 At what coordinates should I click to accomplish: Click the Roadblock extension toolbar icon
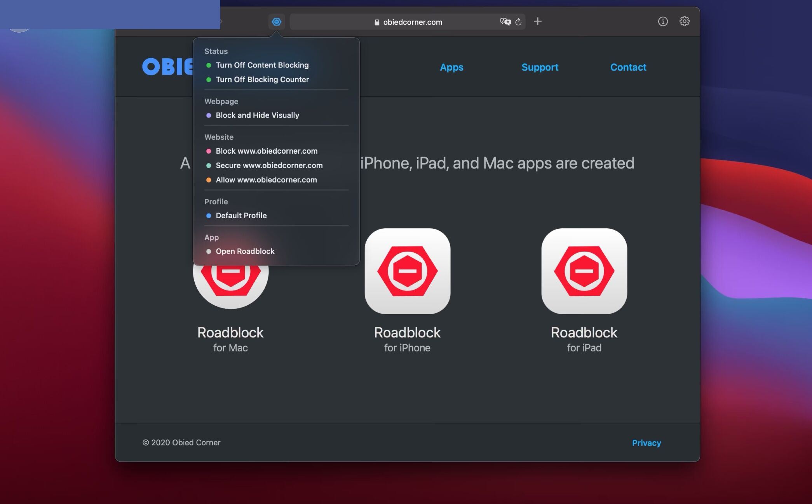[276, 22]
